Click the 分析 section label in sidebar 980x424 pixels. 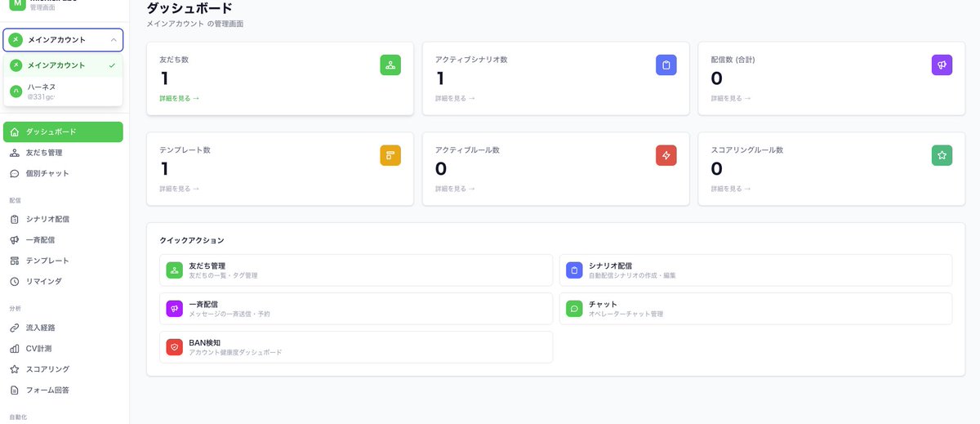[x=16, y=308]
